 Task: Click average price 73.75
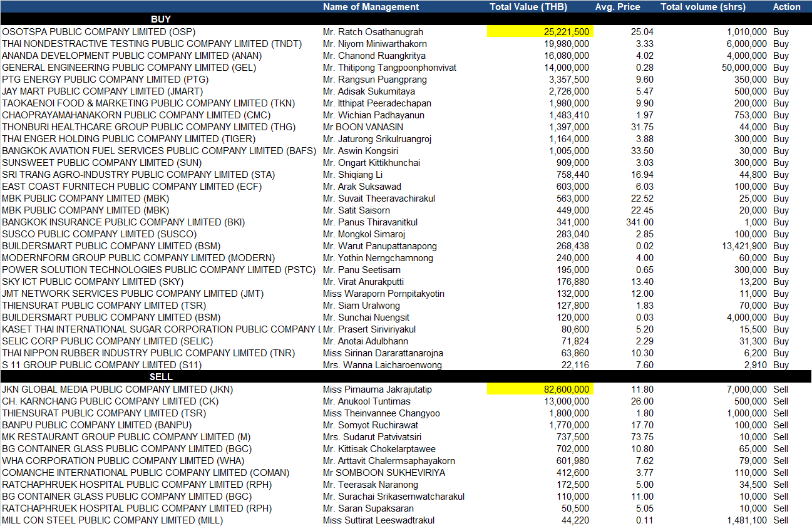642,437
